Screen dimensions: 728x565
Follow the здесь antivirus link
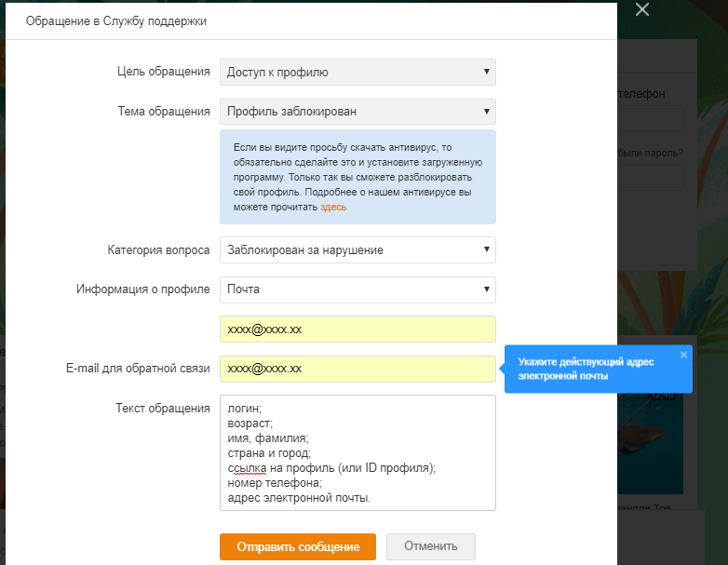coord(333,207)
